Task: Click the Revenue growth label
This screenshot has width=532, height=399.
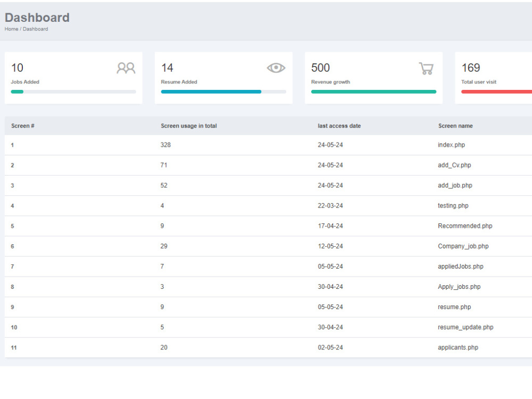Action: click(330, 82)
